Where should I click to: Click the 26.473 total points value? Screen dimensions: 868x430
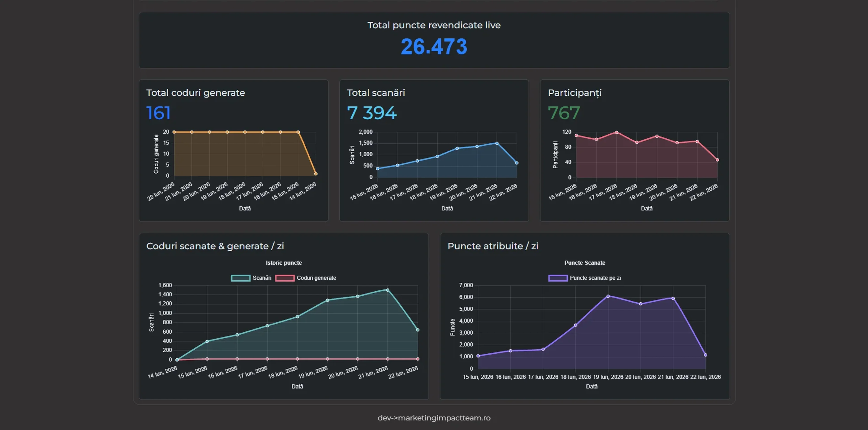(x=434, y=46)
